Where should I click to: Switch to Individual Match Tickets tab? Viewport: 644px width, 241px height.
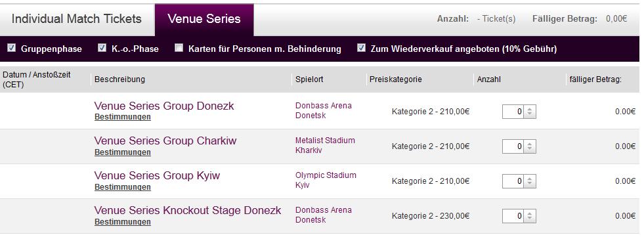(77, 19)
